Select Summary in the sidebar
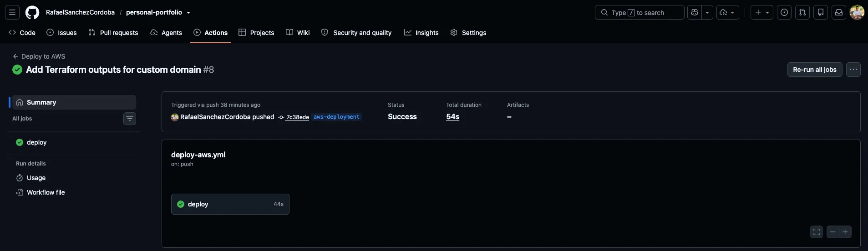This screenshot has height=251, width=868. point(74,102)
